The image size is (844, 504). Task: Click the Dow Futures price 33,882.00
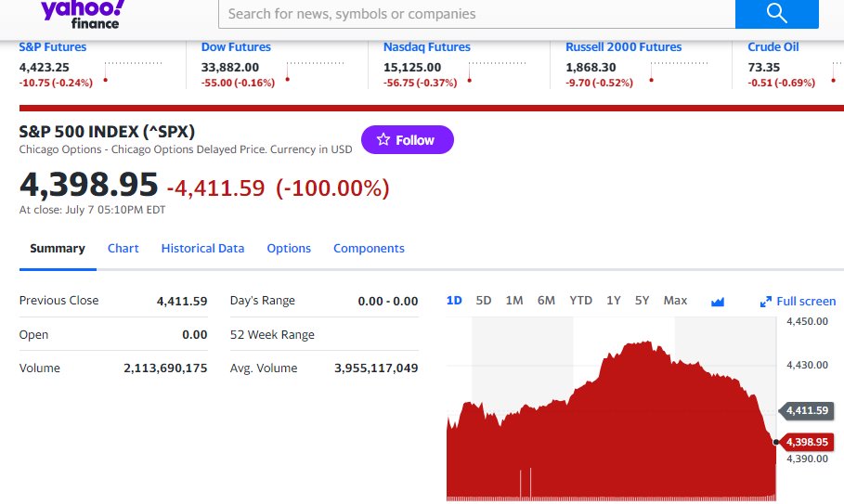(230, 67)
